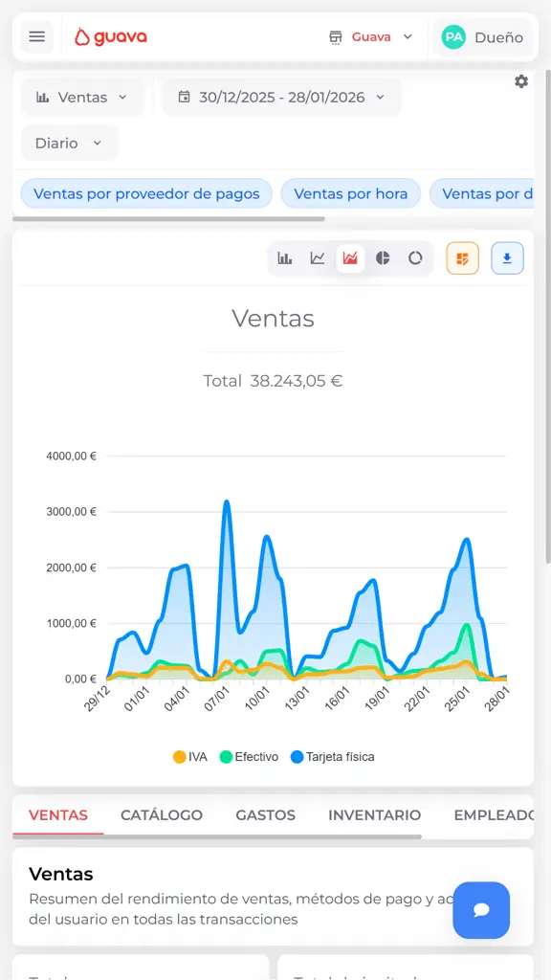Toggle the IVA series in the legend

[x=187, y=756]
